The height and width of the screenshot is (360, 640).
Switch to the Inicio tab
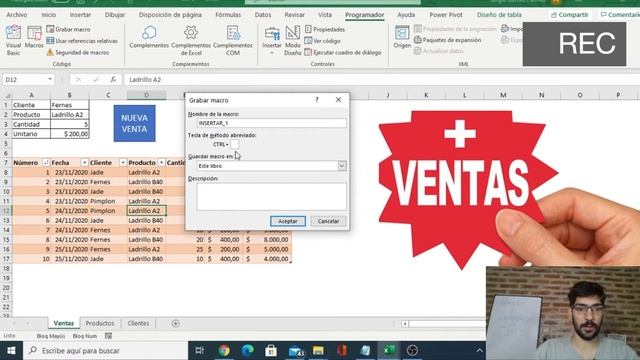tap(49, 15)
